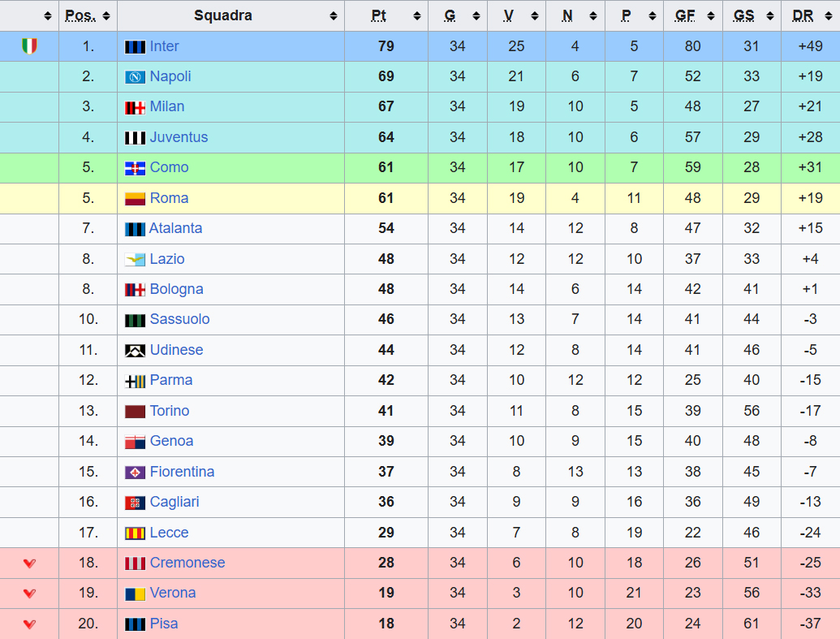Image resolution: width=840 pixels, height=639 pixels.
Task: Click the Inter club crest icon
Action: point(135,46)
